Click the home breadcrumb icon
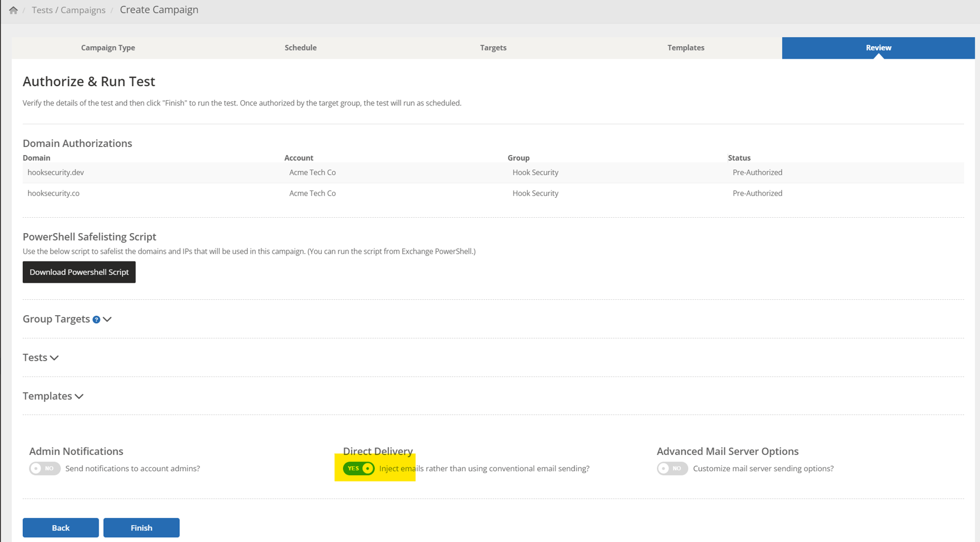The height and width of the screenshot is (542, 980). point(13,9)
